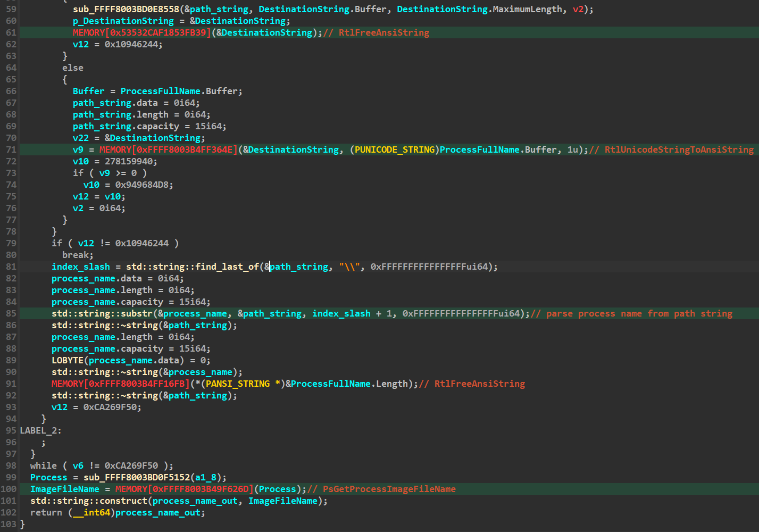
Task: Click the std::string::substr function name
Action: [102, 313]
